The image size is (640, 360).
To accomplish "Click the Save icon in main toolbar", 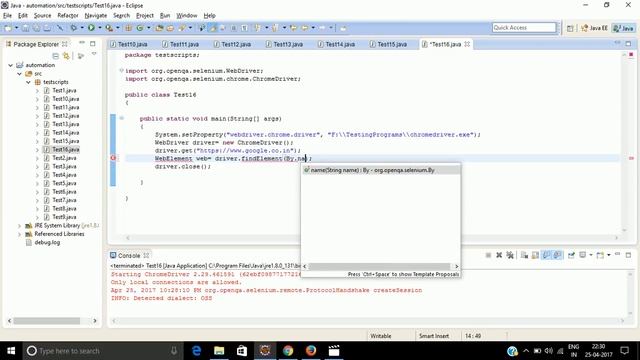I will tap(25, 28).
